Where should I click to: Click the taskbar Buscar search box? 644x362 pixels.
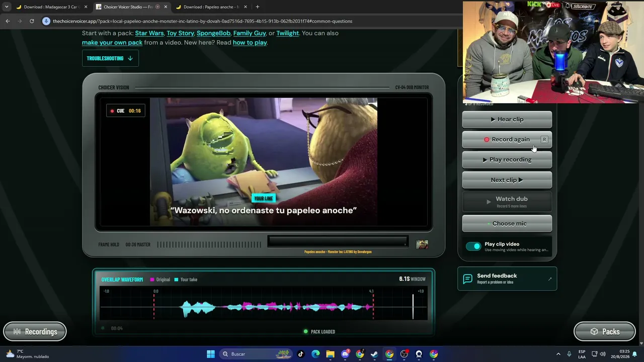(256, 354)
